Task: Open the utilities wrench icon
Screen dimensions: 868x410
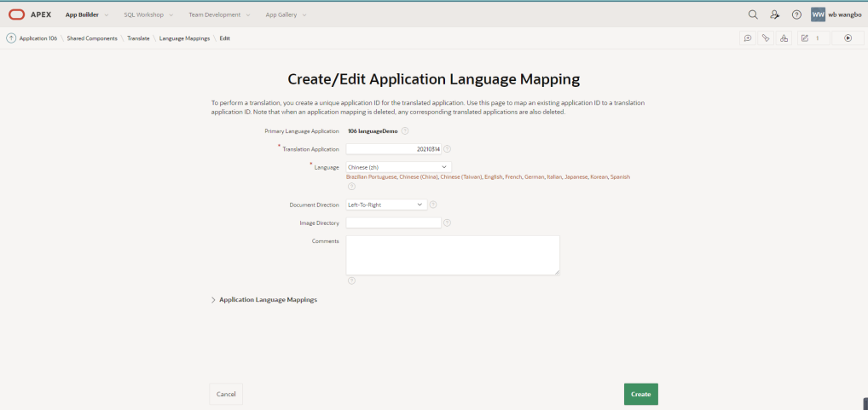Action: 766,38
